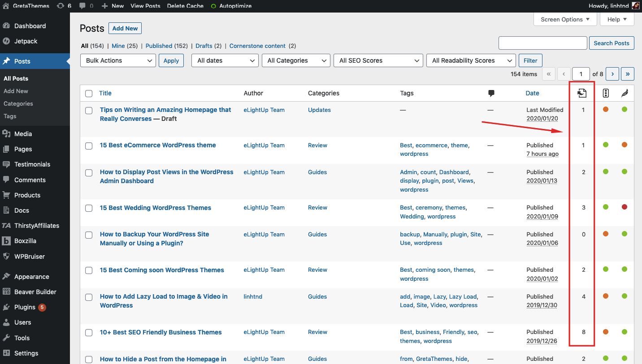Viewport: 642px width, 364px height.
Task: Click the readability score feather icon
Action: click(x=625, y=93)
